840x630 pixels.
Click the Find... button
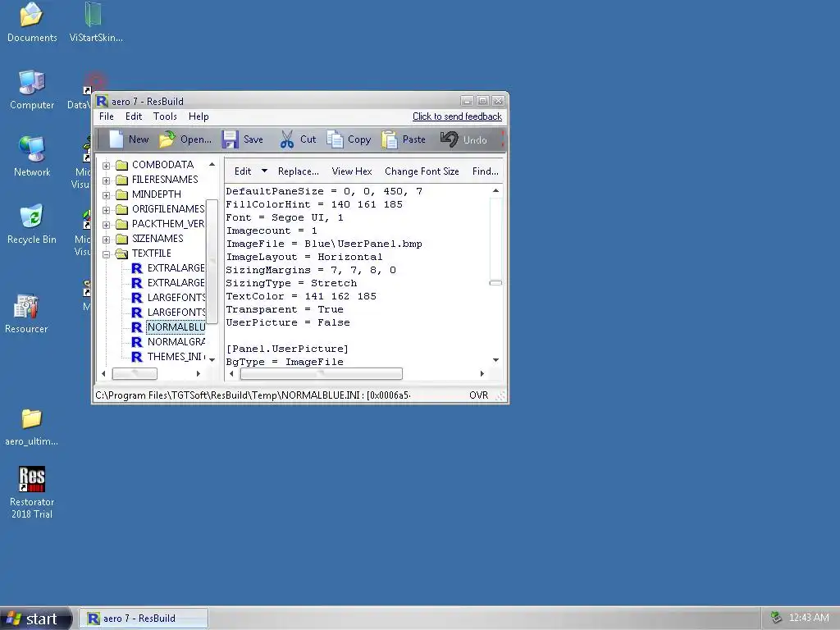tap(485, 171)
